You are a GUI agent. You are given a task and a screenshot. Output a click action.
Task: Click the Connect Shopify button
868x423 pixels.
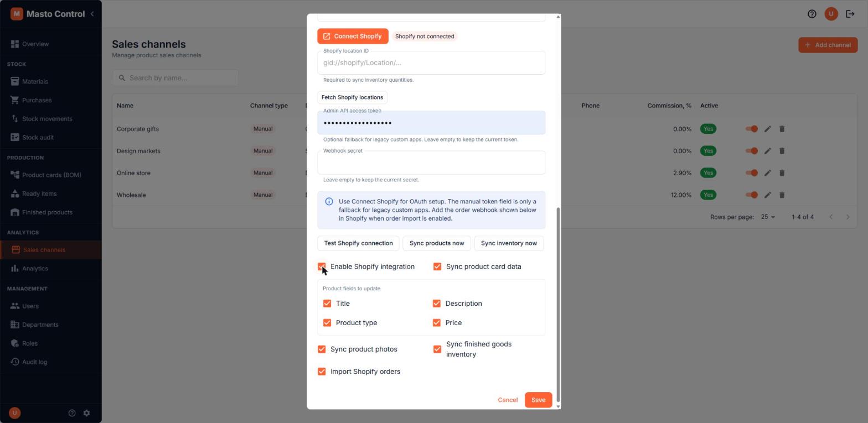[x=353, y=36]
